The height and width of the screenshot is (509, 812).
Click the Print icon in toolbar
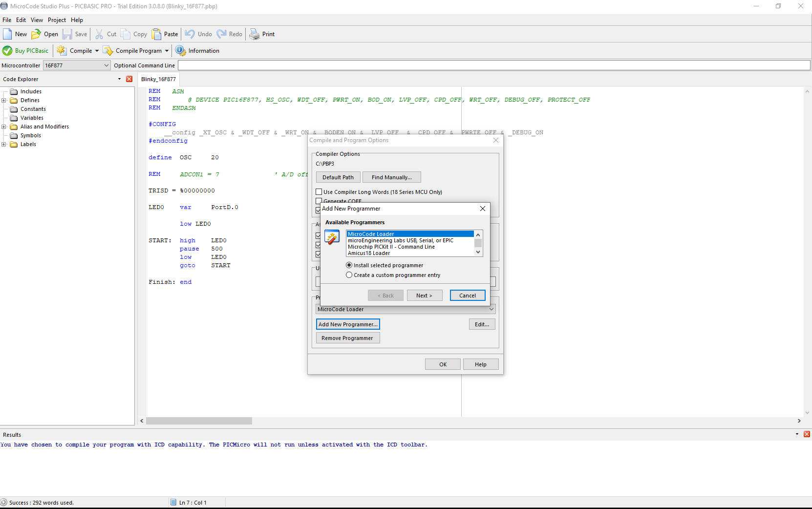point(255,34)
